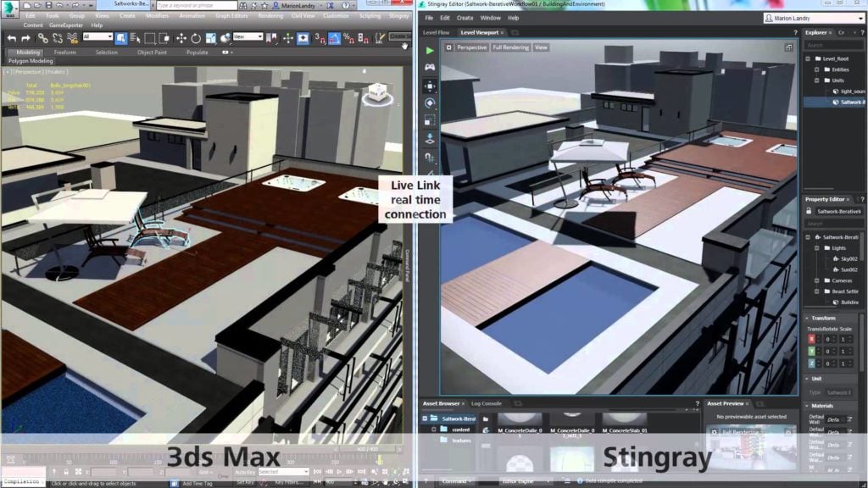Click the keyword search field in 3ds Max
Screen dimensions: 868x488
[x=196, y=6]
